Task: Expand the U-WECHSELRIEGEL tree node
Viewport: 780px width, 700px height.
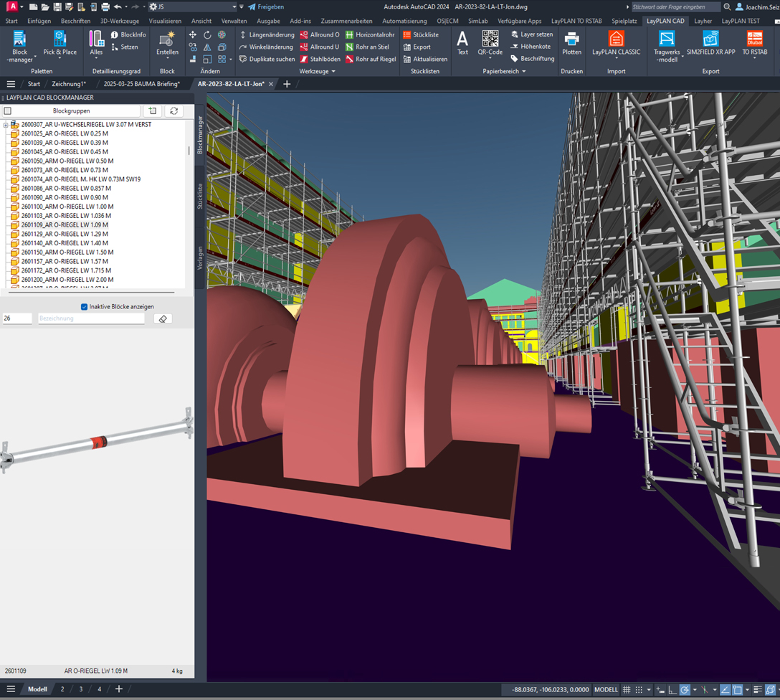Action: [x=6, y=125]
